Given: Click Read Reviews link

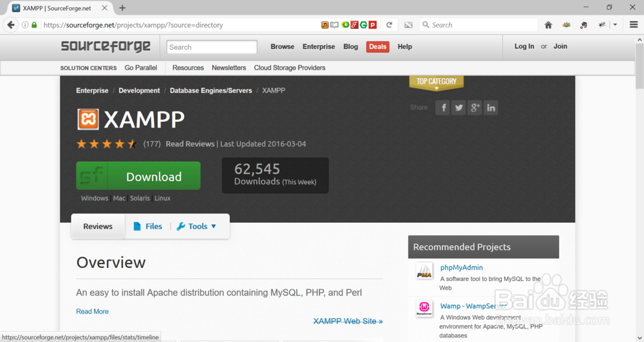Looking at the screenshot, I should click(x=190, y=144).
